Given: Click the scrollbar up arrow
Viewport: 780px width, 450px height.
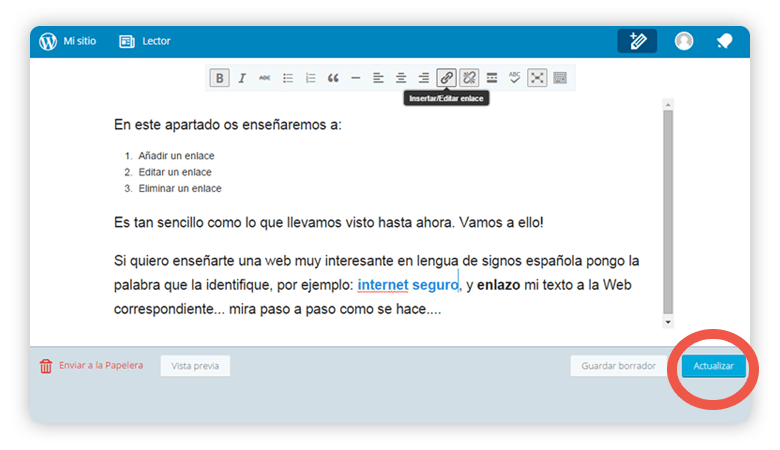Looking at the screenshot, I should tap(668, 104).
